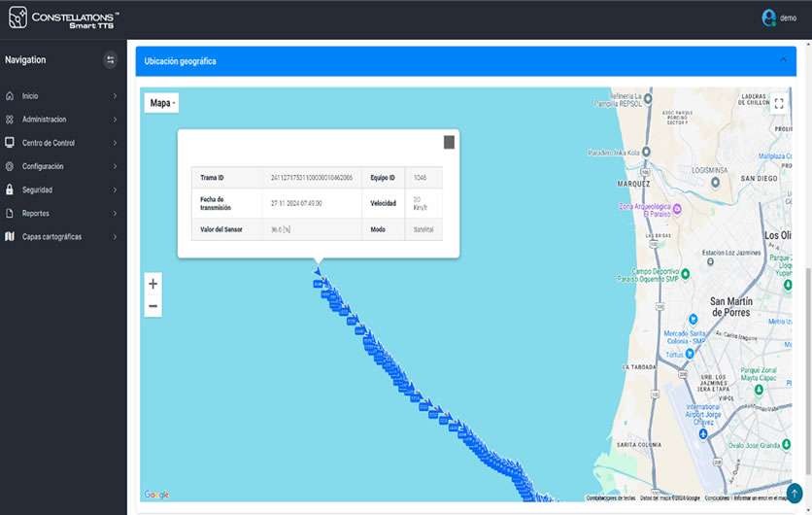Click the Trama ID value cell
Viewport: 812px width, 515px height.
312,178
